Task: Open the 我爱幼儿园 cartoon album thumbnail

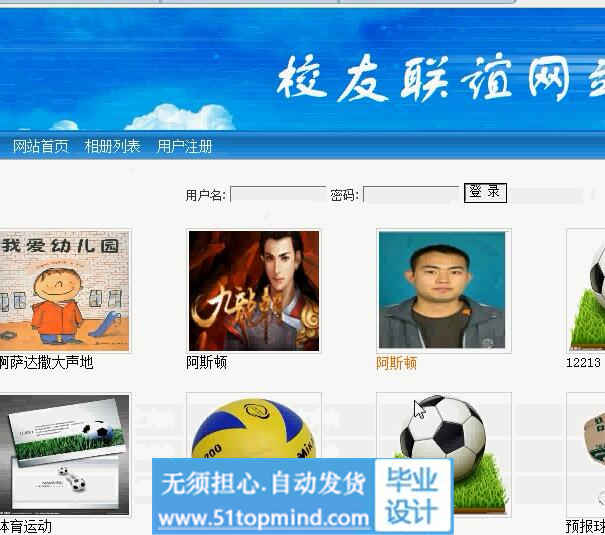Action: pos(64,291)
